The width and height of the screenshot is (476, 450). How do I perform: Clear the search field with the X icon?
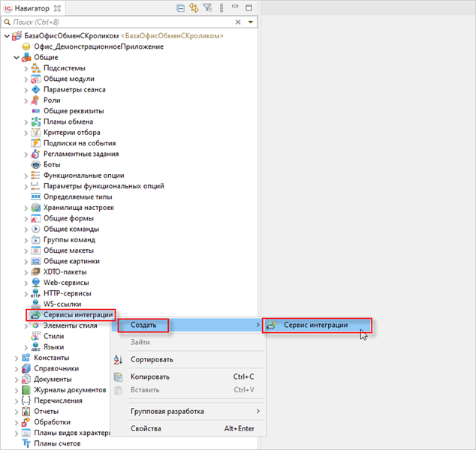[x=239, y=22]
